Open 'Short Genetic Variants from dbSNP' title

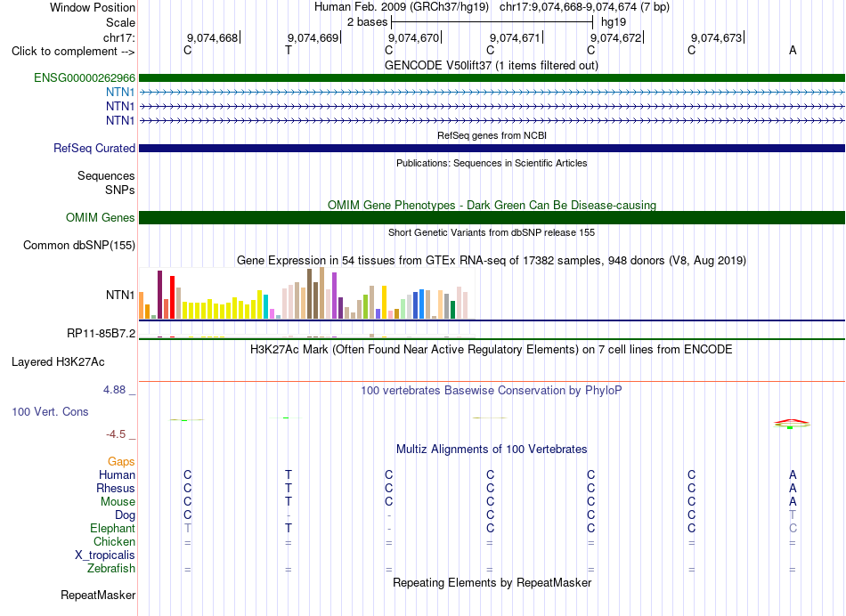492,232
